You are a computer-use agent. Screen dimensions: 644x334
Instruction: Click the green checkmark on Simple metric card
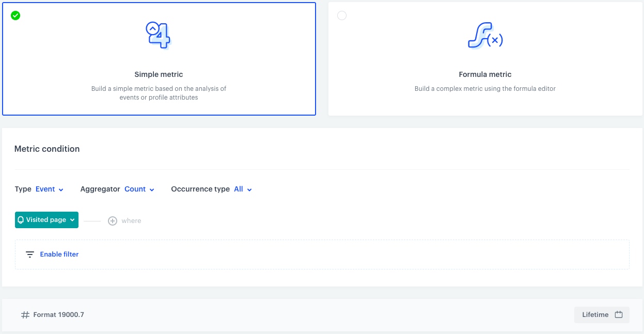[15, 15]
